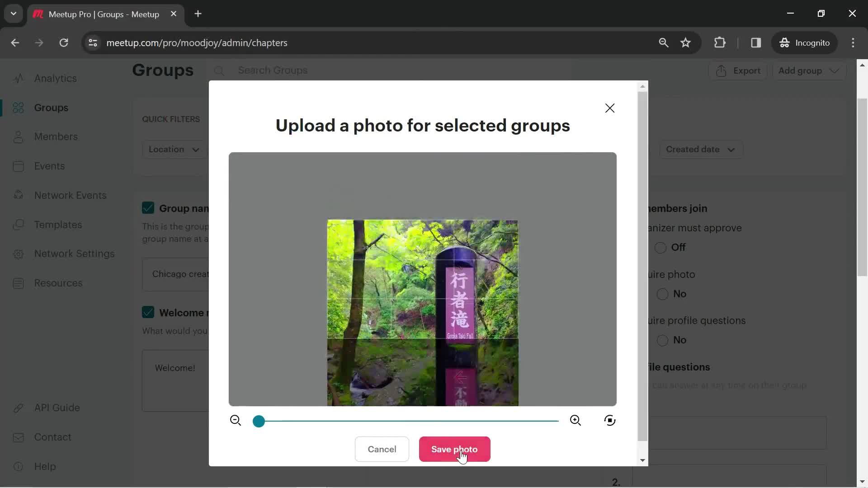Click the Cancel button
This screenshot has height=488, width=868.
click(382, 449)
